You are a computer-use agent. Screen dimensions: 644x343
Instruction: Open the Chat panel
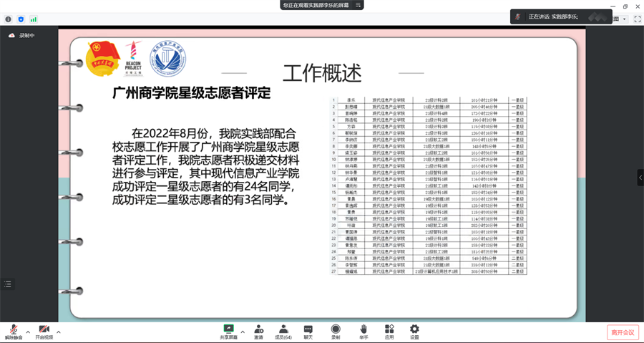(308, 330)
